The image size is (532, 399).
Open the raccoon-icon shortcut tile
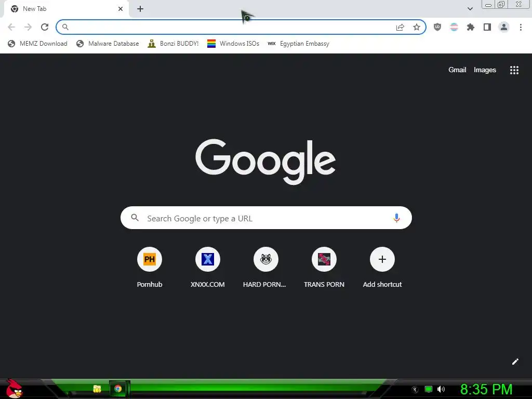tap(266, 268)
